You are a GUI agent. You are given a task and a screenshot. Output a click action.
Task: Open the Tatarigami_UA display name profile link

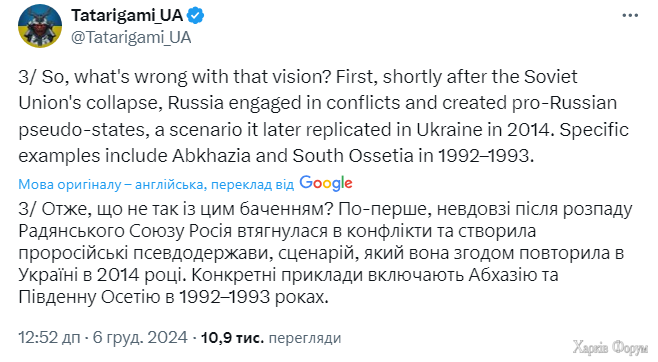click(x=127, y=16)
